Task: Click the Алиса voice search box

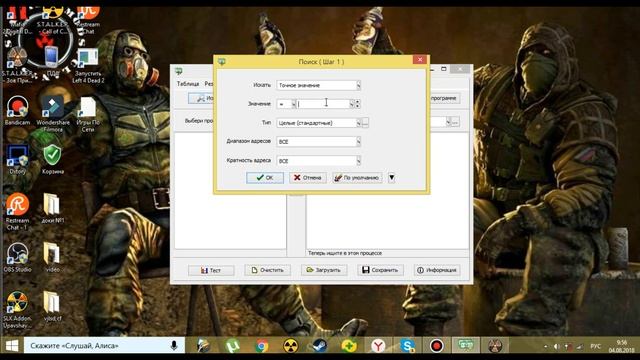Action: tap(104, 346)
